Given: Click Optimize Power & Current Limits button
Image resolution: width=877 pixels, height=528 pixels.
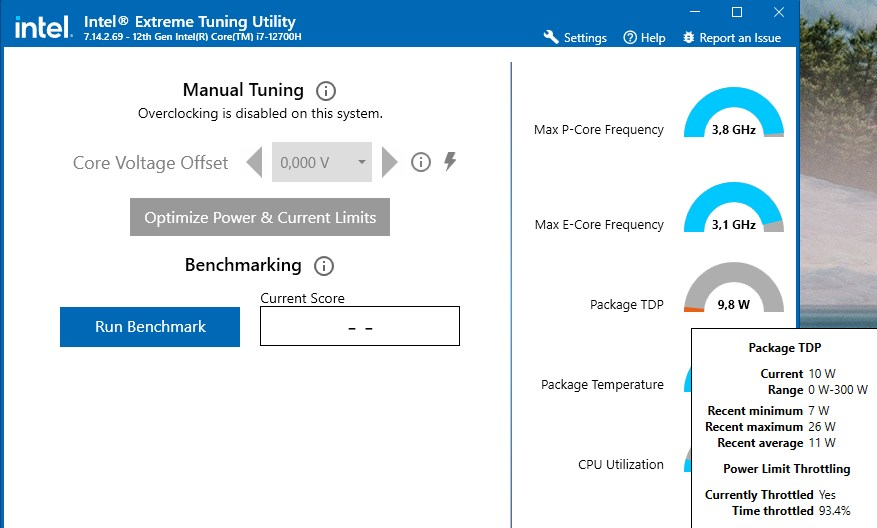Looking at the screenshot, I should (x=260, y=217).
